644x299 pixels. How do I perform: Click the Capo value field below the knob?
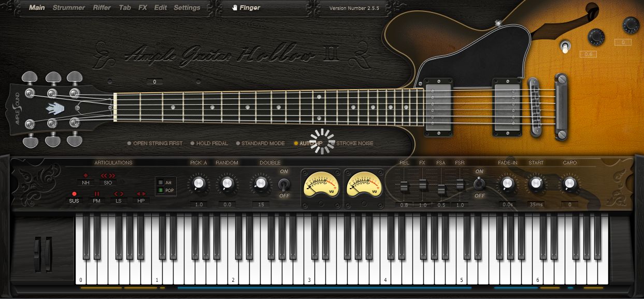[x=569, y=205]
